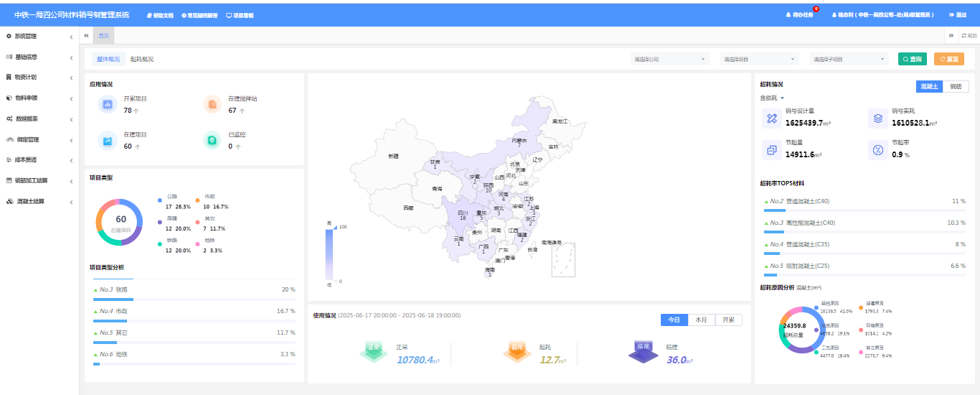This screenshot has width=980, height=395.
Task: Click the 节超率 percent icon
Action: coord(878,150)
